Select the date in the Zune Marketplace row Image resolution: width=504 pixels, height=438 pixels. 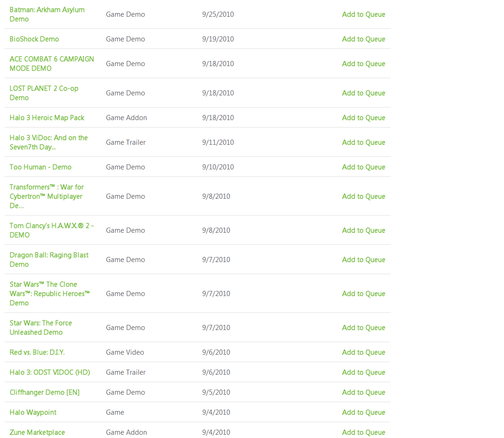(x=216, y=432)
